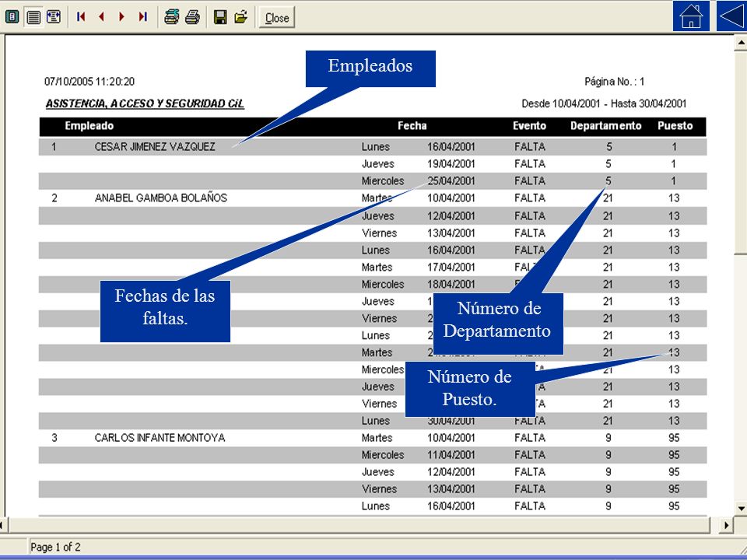
Task: Click puesto 1 in the 19/04/2001 row
Action: [x=674, y=164]
